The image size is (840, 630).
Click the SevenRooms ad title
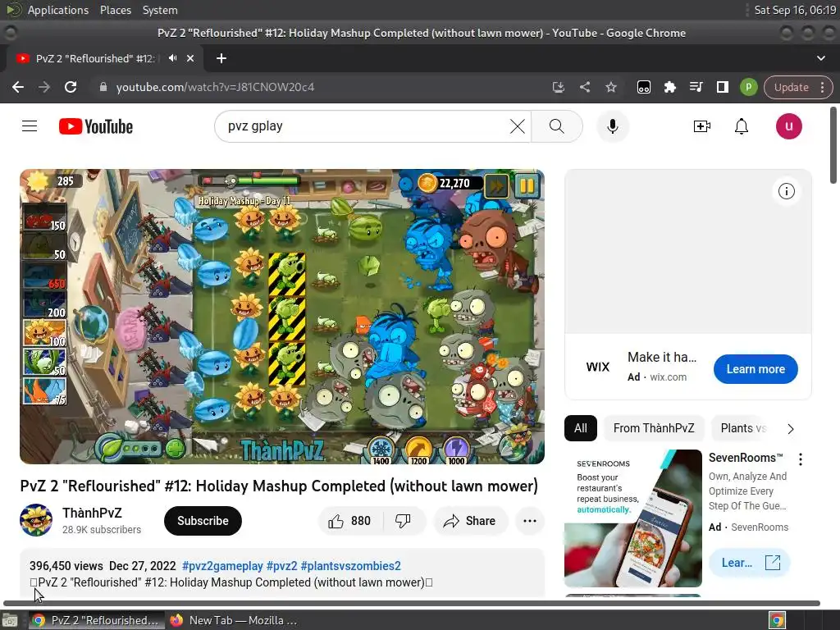(x=746, y=458)
